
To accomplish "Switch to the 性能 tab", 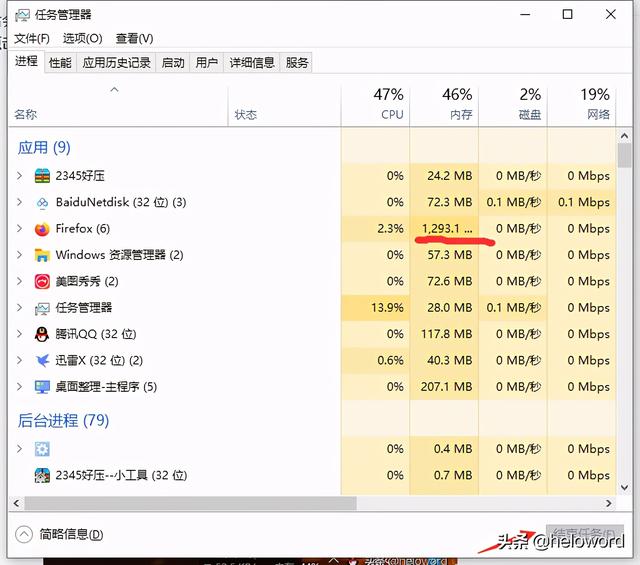I will [60, 63].
